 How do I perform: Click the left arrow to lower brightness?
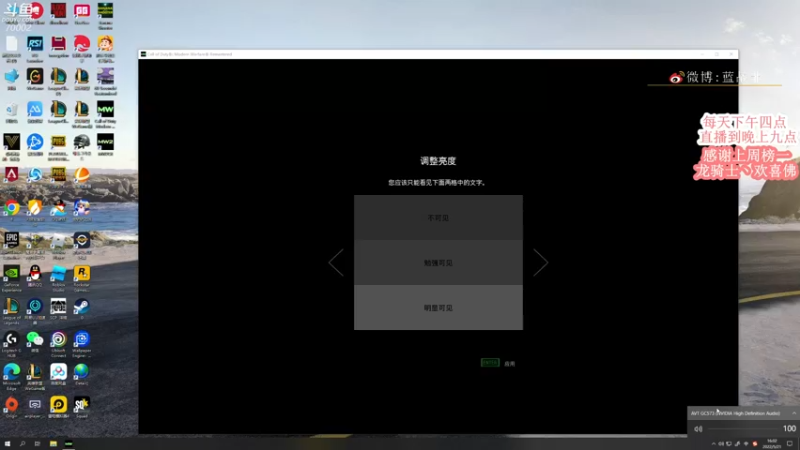[x=336, y=263]
